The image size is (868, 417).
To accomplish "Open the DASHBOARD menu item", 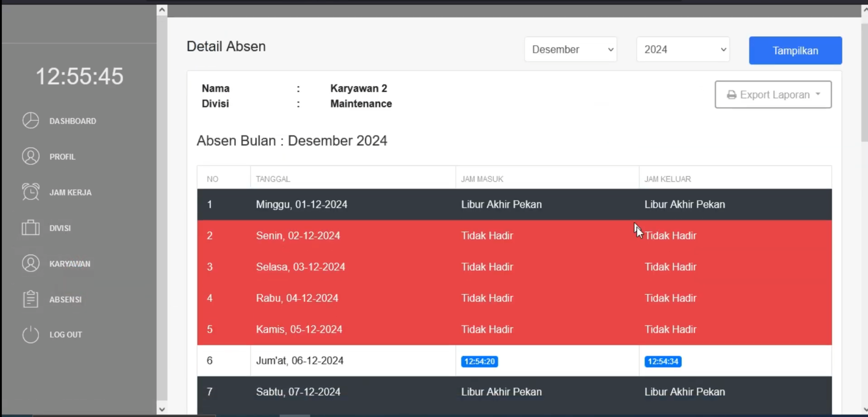I will pos(73,121).
